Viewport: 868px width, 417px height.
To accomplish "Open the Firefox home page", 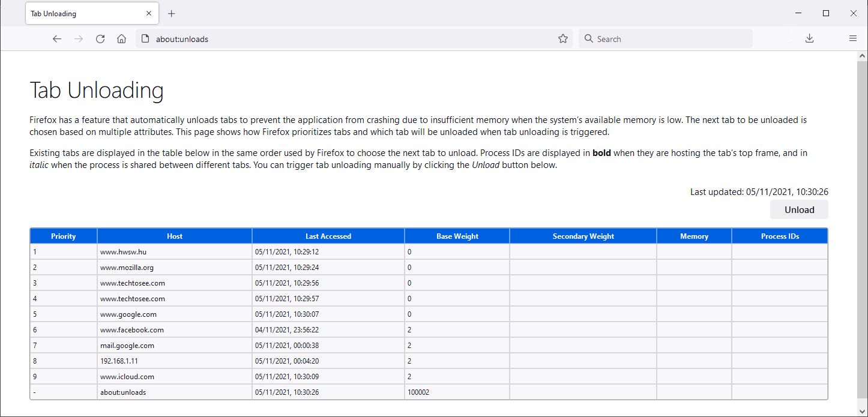I will (122, 39).
